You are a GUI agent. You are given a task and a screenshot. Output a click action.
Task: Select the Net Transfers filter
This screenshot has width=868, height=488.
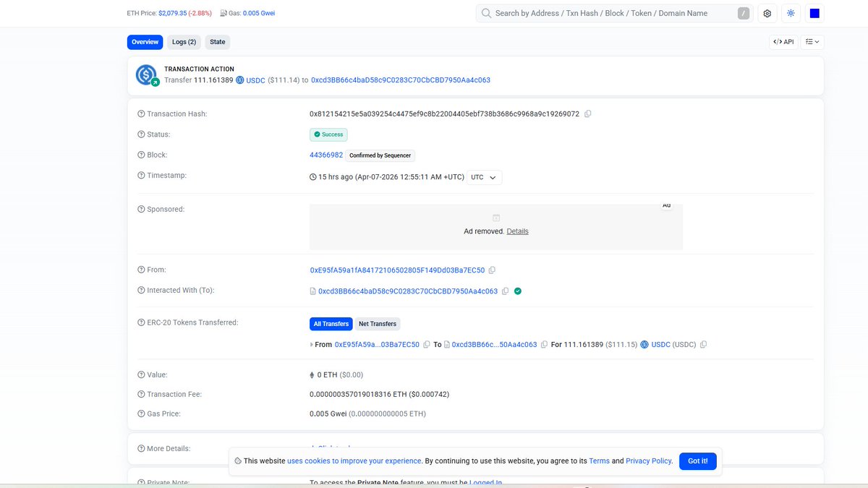click(378, 324)
